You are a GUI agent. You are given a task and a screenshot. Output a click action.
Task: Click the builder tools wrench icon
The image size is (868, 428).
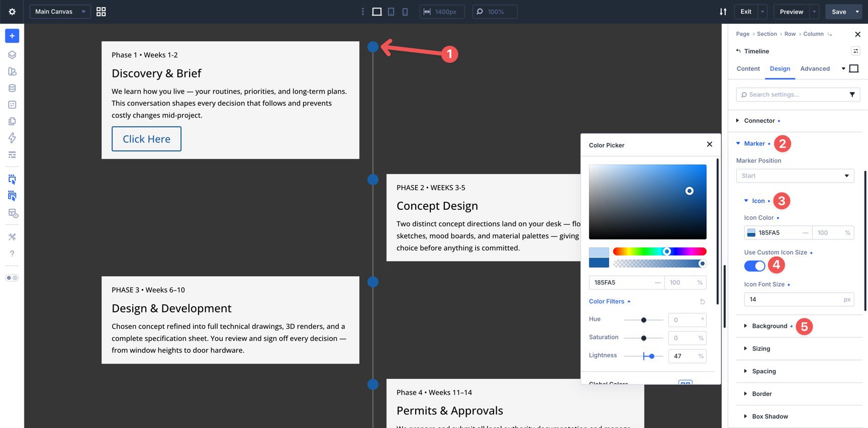(12, 237)
